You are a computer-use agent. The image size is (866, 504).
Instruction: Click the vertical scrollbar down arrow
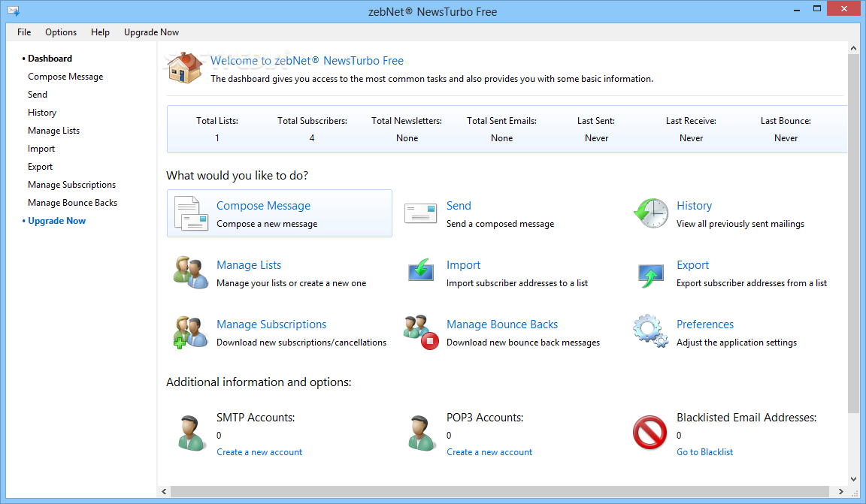point(854,479)
